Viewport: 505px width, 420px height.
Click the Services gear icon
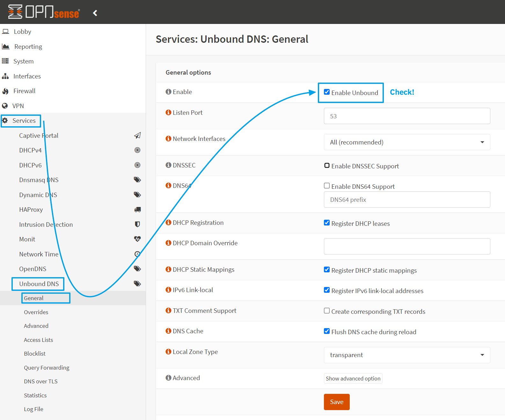pos(5,121)
